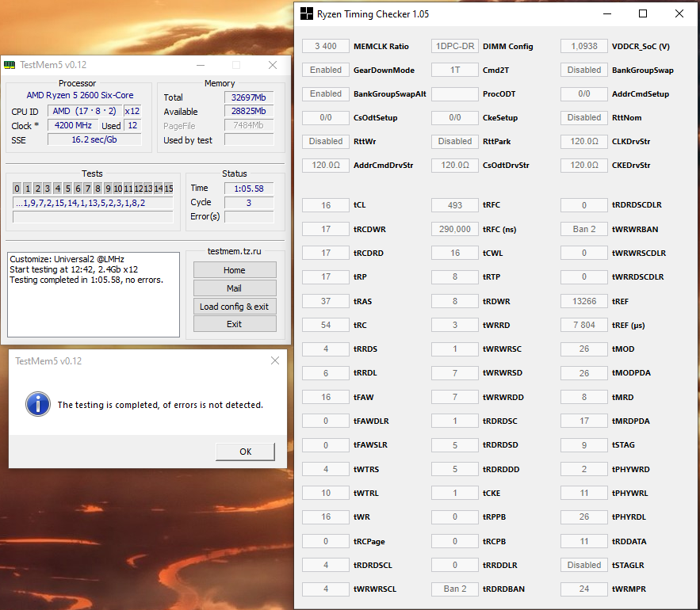Click the empty ProcODT field

point(455,93)
